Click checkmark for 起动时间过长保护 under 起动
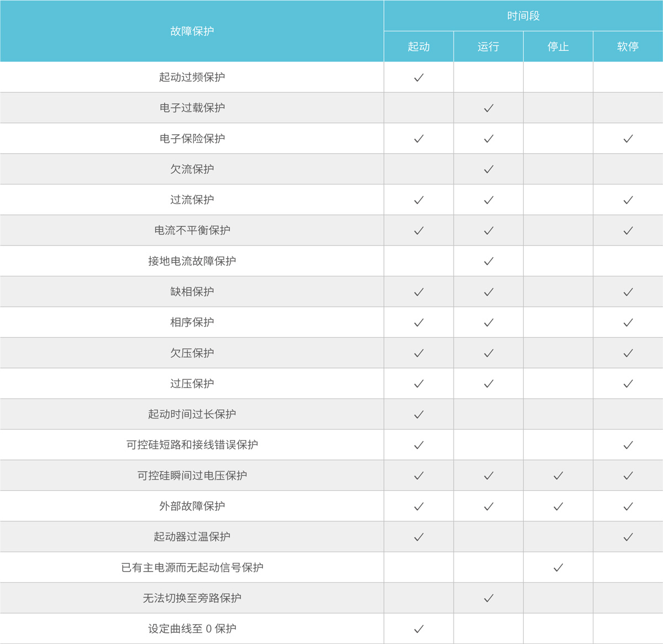 coord(419,415)
